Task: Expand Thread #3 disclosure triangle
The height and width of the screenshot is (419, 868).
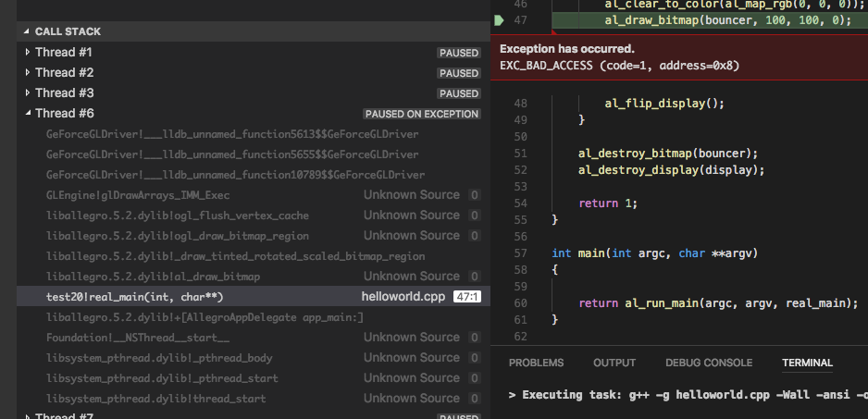Action: (28, 93)
